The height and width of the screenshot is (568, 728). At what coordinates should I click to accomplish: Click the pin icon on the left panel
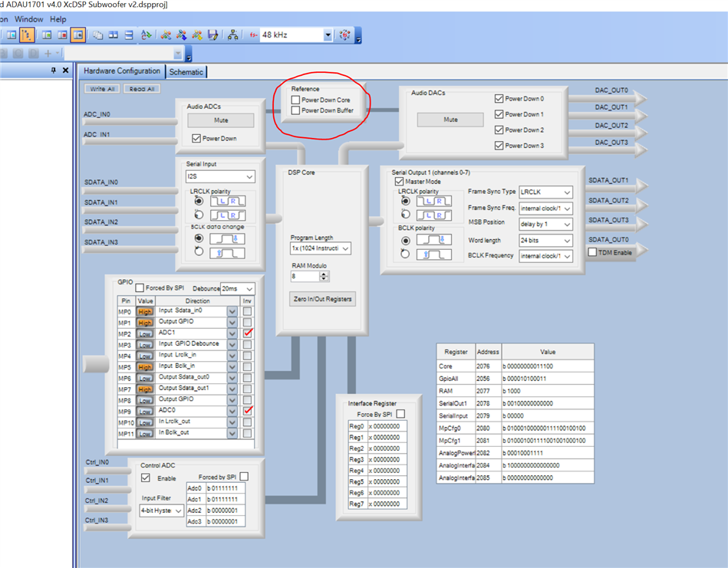pos(54,70)
